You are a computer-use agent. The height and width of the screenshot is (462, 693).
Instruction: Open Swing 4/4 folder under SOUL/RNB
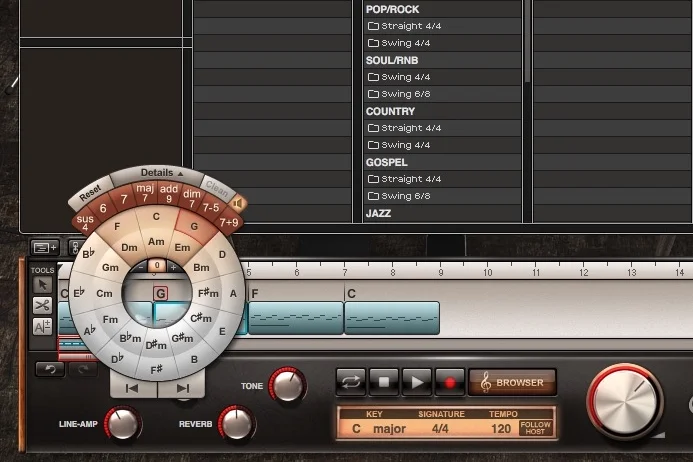442,77
